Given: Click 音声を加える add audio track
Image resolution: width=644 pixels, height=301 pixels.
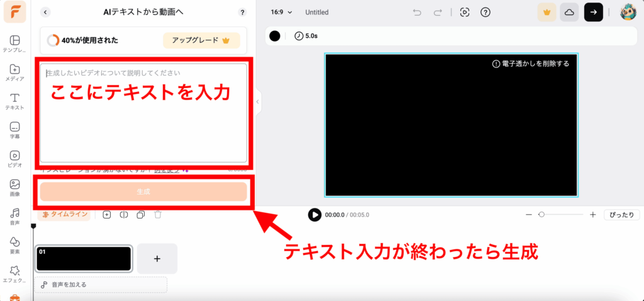Looking at the screenshot, I should point(101,285).
